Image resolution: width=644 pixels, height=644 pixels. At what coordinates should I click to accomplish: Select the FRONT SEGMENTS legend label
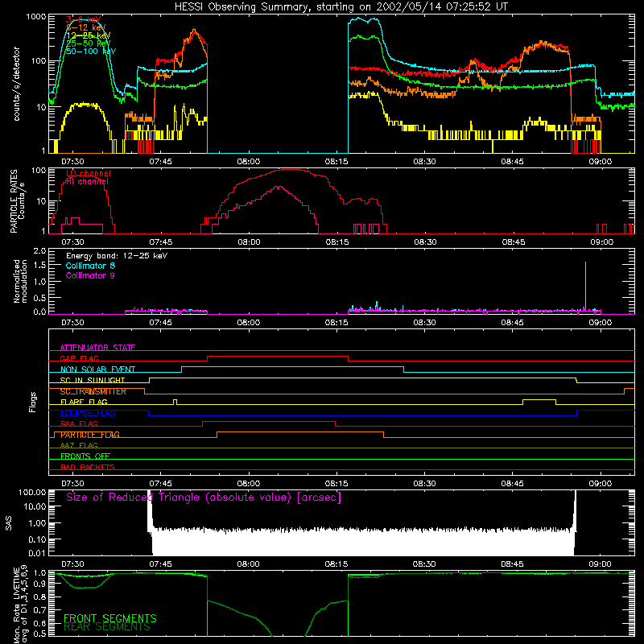110,618
